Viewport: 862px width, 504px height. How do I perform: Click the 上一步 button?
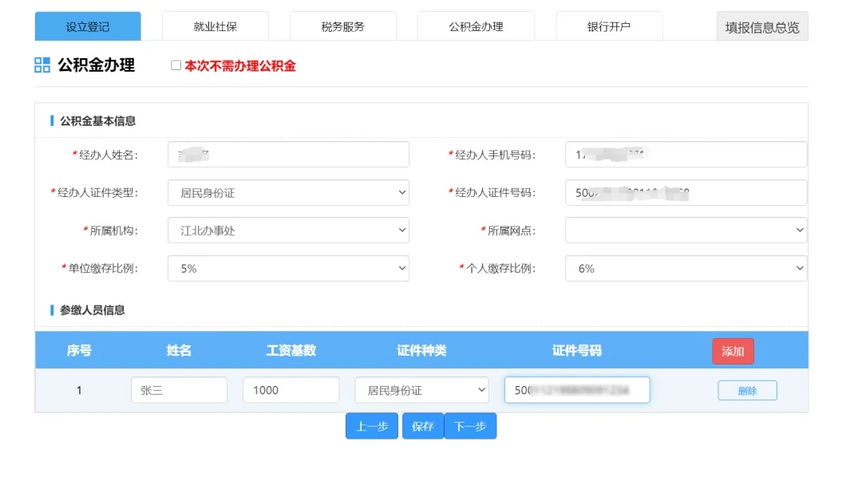372,426
